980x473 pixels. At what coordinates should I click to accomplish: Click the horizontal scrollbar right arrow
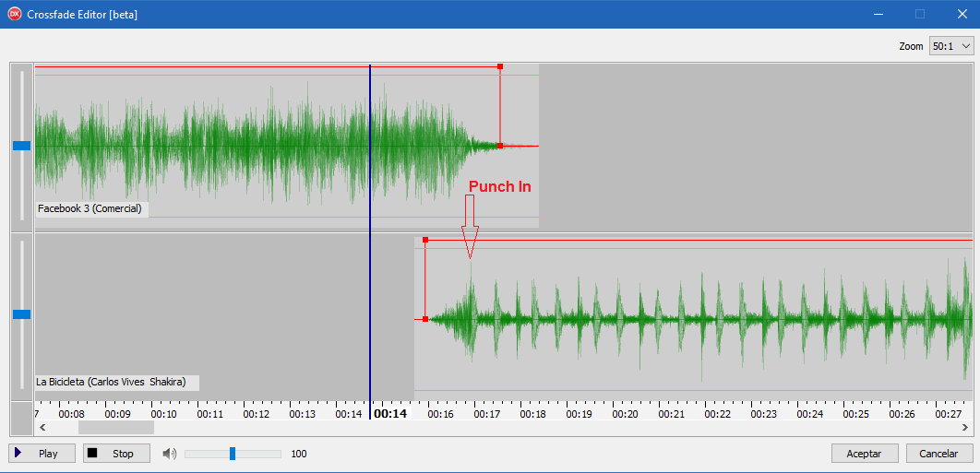click(x=965, y=428)
